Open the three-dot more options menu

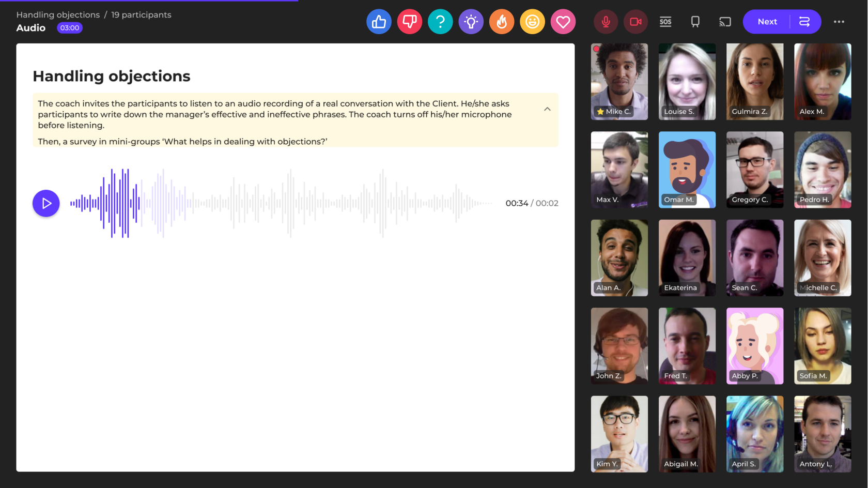click(839, 22)
